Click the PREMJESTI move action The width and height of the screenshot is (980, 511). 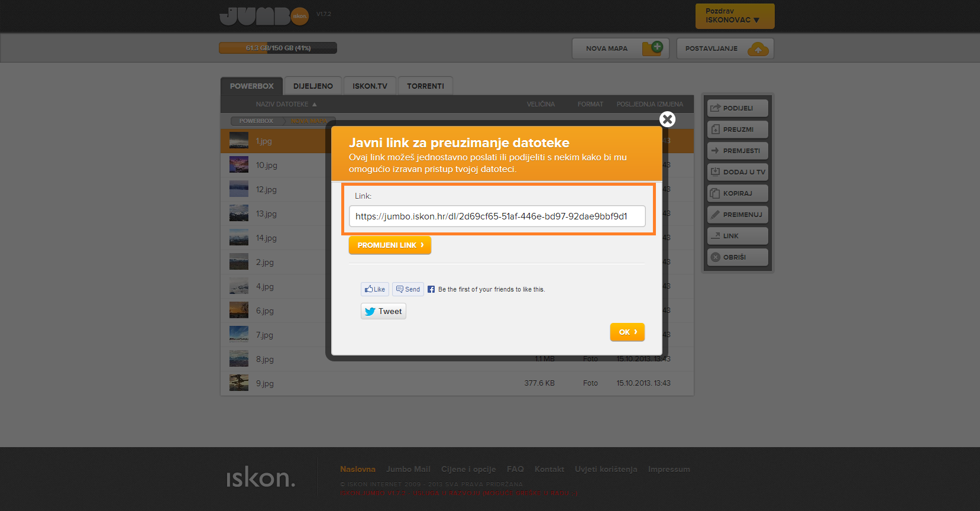pos(738,151)
